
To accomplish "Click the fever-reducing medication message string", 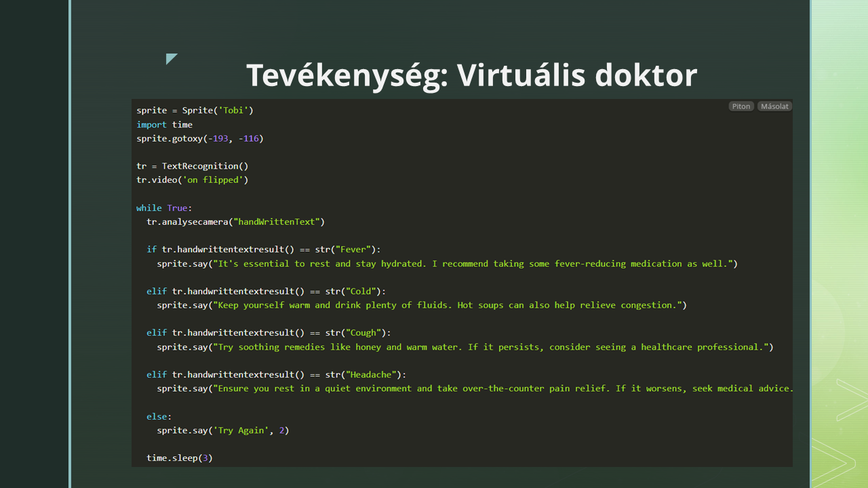I will tap(475, 264).
